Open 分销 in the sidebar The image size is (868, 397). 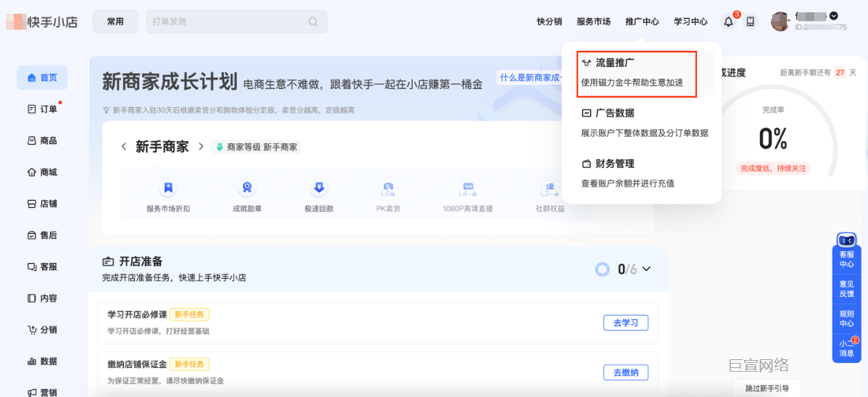(42, 330)
